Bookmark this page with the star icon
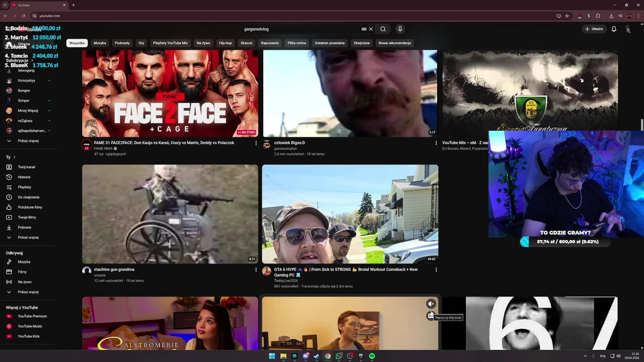644x362 pixels. [567, 16]
